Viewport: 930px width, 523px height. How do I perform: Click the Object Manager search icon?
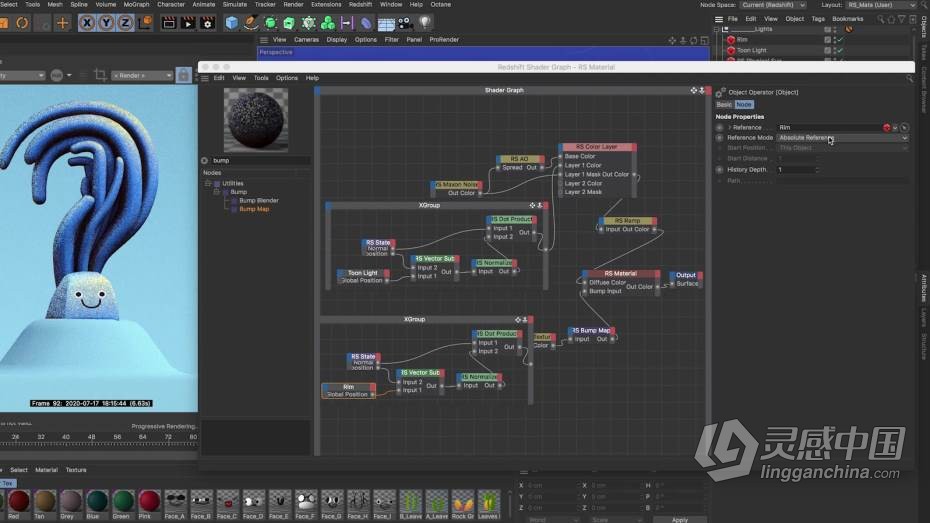pyautogui.click(x=881, y=19)
